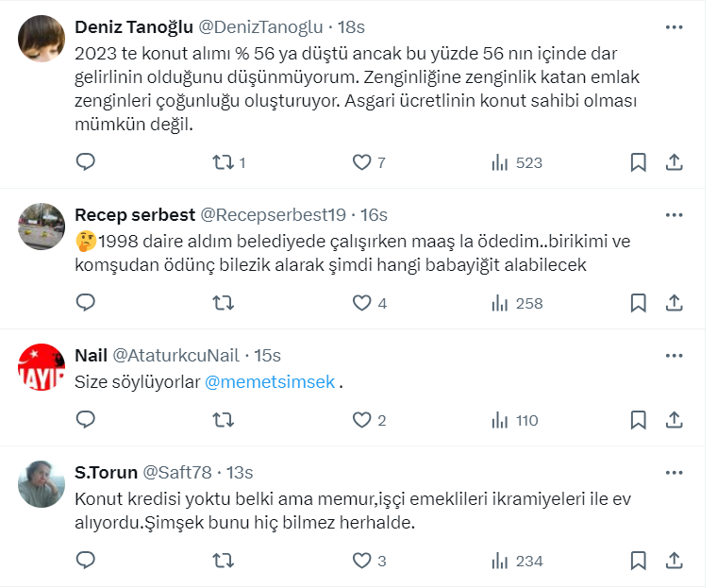This screenshot has width=717, height=588.
Task: Open more options on Deniz Tanoğlu's tweet
Action: click(674, 27)
